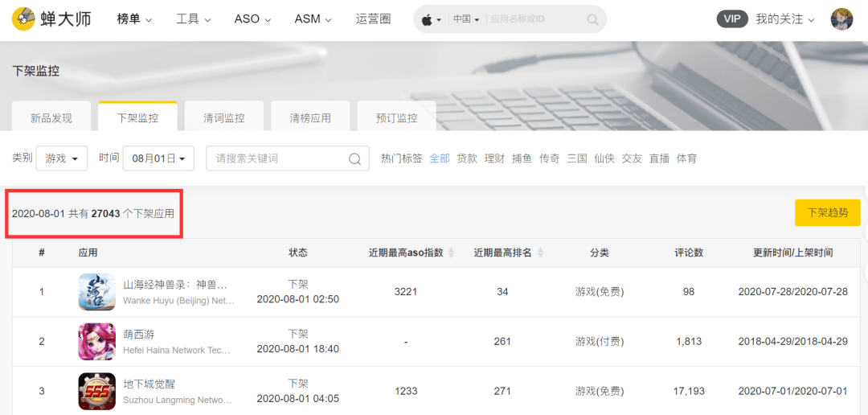Click the 评论数 column header

(689, 253)
